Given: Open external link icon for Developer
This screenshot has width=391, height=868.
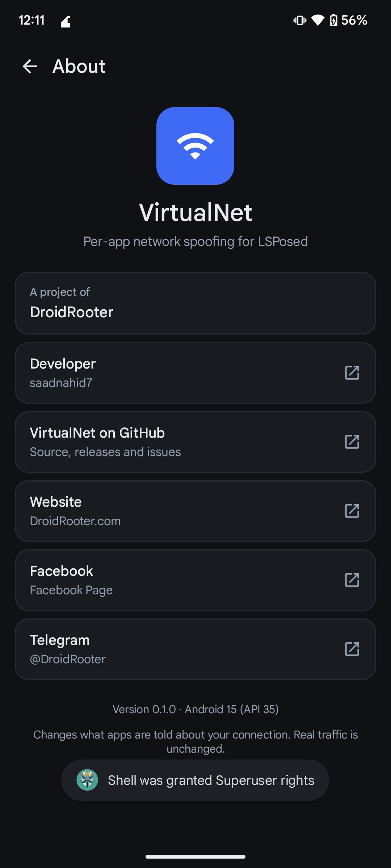Looking at the screenshot, I should pyautogui.click(x=352, y=373).
